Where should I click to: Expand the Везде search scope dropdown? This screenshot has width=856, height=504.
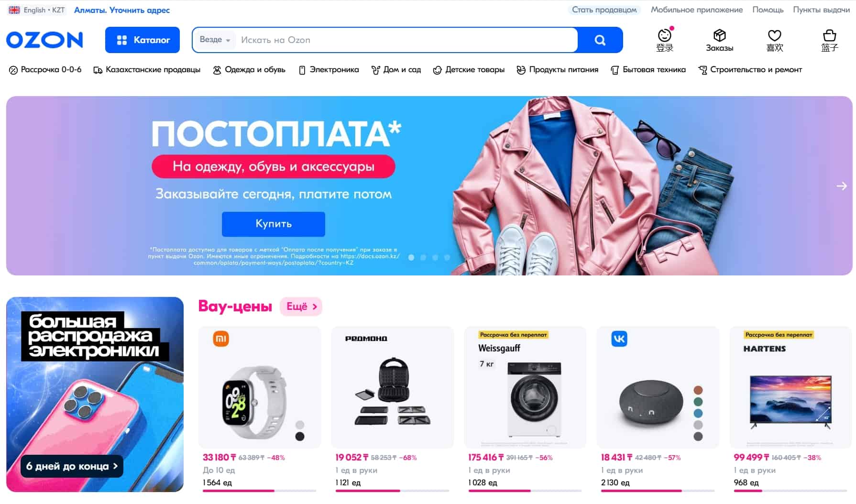coord(215,40)
